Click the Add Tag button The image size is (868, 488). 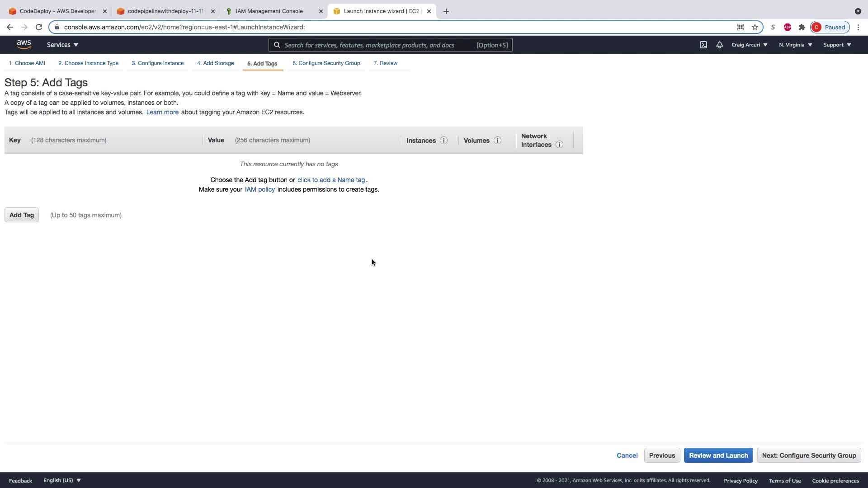(22, 215)
